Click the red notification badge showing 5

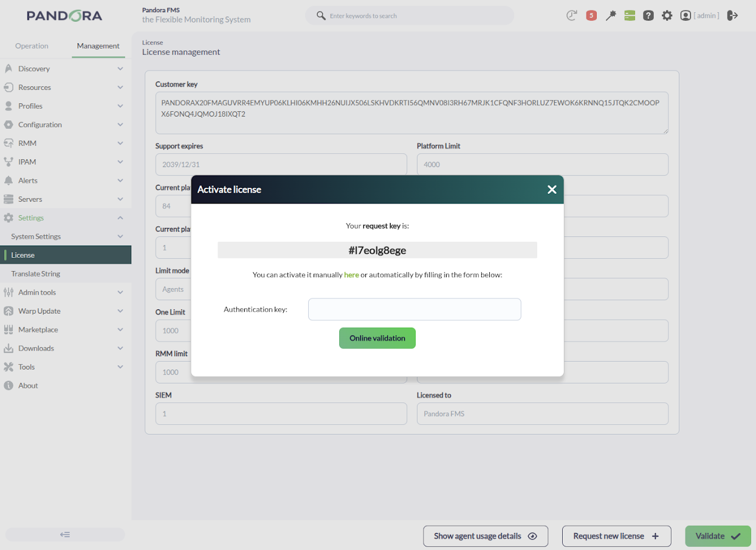click(591, 16)
